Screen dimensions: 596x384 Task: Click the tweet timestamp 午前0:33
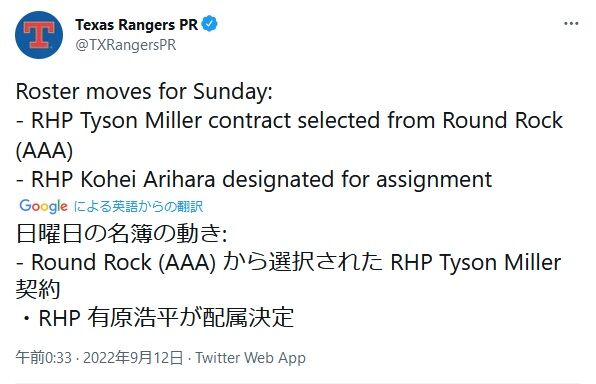pos(43,358)
